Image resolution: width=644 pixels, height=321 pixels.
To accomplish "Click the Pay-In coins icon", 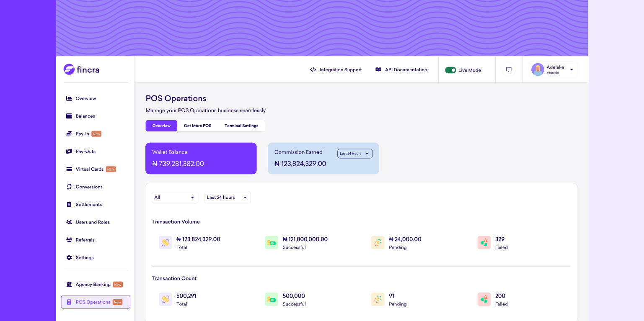I will point(69,134).
